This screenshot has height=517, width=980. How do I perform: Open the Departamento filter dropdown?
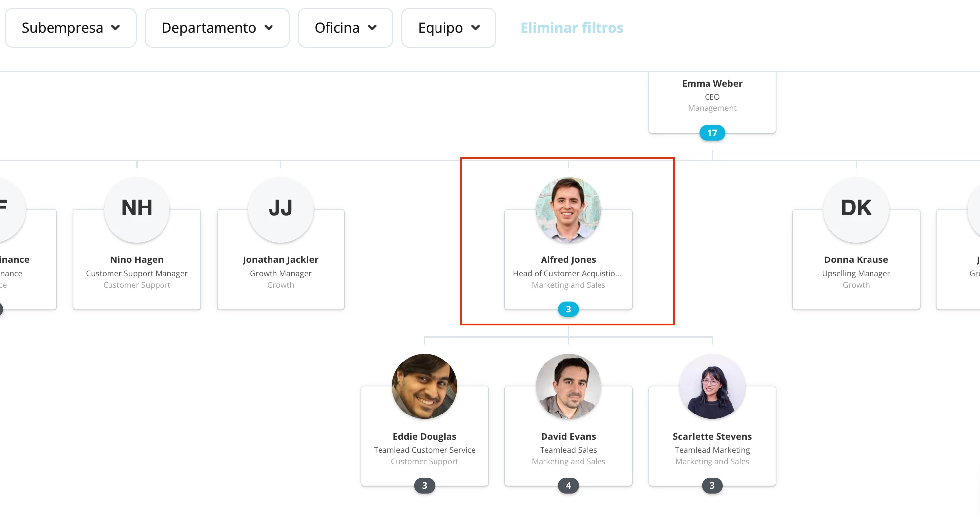[x=217, y=28]
